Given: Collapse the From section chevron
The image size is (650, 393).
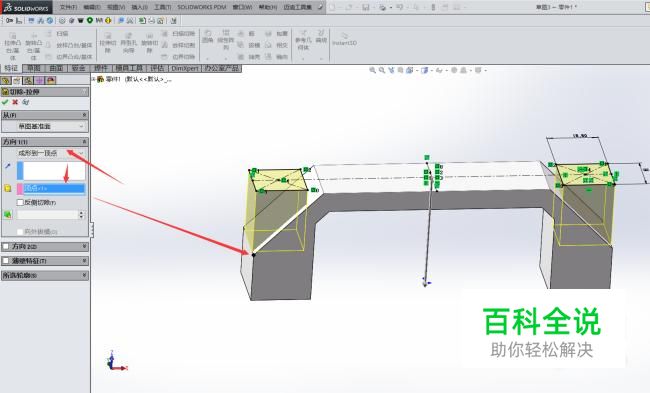Looking at the screenshot, I should click(84, 115).
